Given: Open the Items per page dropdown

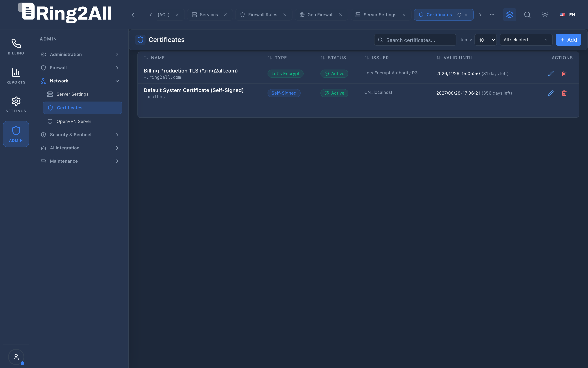Looking at the screenshot, I should tap(485, 40).
